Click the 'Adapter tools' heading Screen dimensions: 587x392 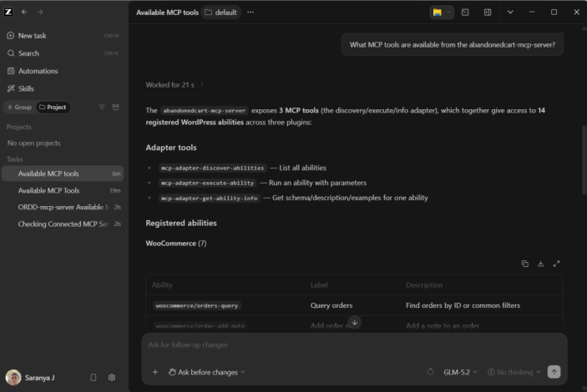pos(171,148)
